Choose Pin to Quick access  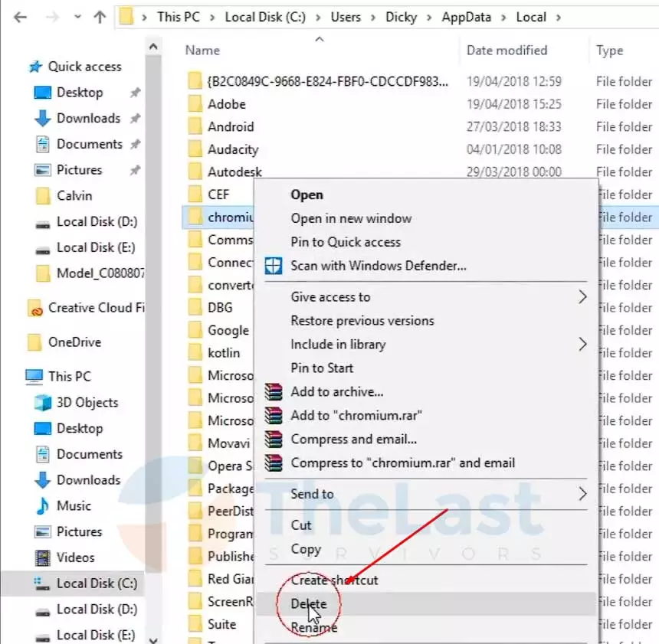[346, 242]
